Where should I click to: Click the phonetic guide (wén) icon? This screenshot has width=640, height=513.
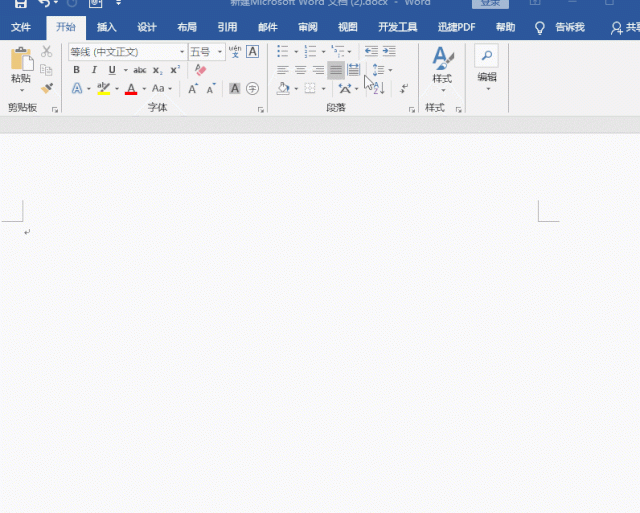tap(235, 51)
